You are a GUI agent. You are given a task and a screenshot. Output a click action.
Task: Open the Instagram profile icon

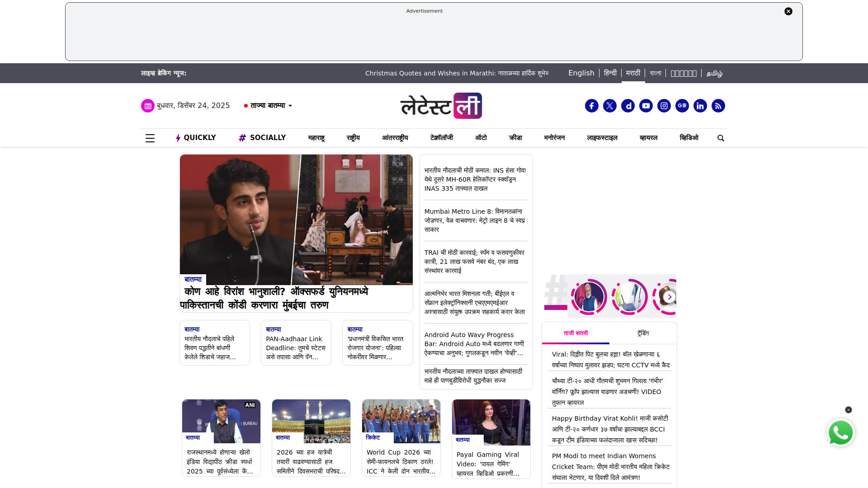point(664,106)
